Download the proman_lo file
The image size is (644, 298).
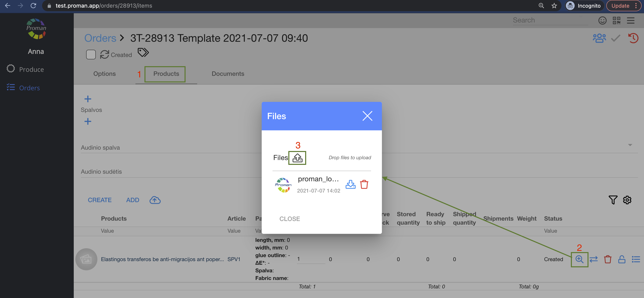pyautogui.click(x=350, y=184)
